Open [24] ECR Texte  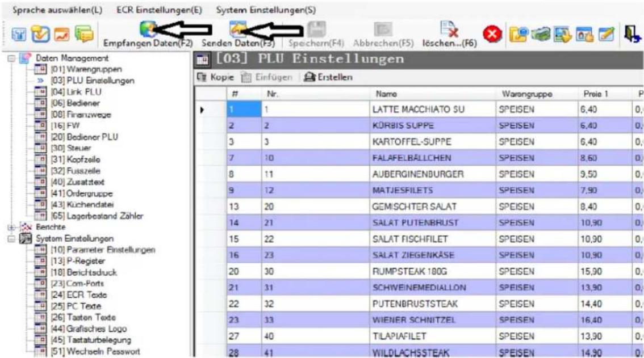pos(79,295)
